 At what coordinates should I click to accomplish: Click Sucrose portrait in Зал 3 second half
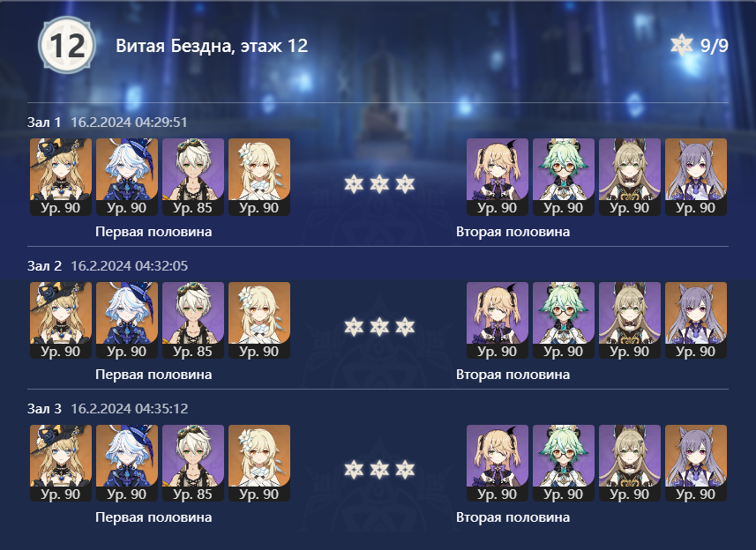point(563,463)
